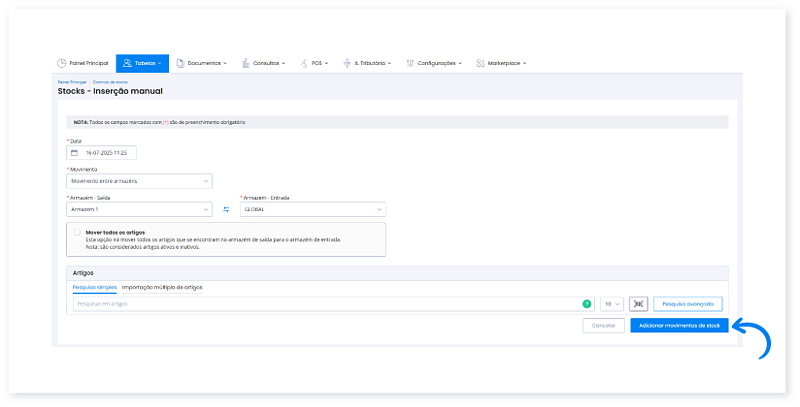Screen dimensions: 800x407
Task: Click the barcode scanner icon button
Action: point(639,303)
